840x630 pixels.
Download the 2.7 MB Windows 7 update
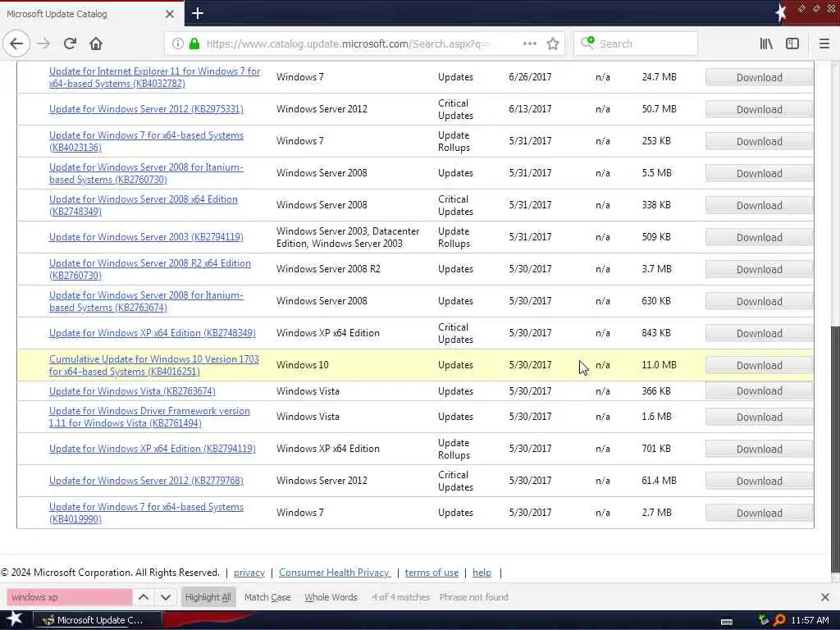(759, 514)
